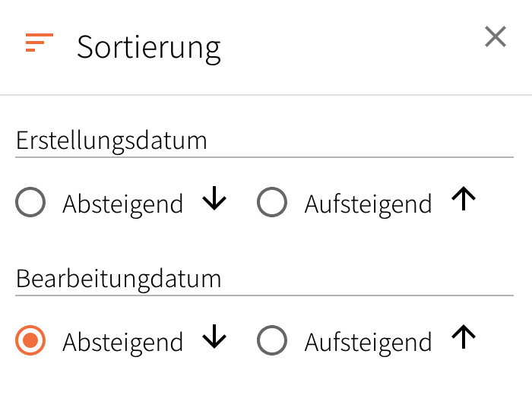This screenshot has width=532, height=395.
Task: Click the Erstellungsdatum section heading
Action: coord(112,141)
